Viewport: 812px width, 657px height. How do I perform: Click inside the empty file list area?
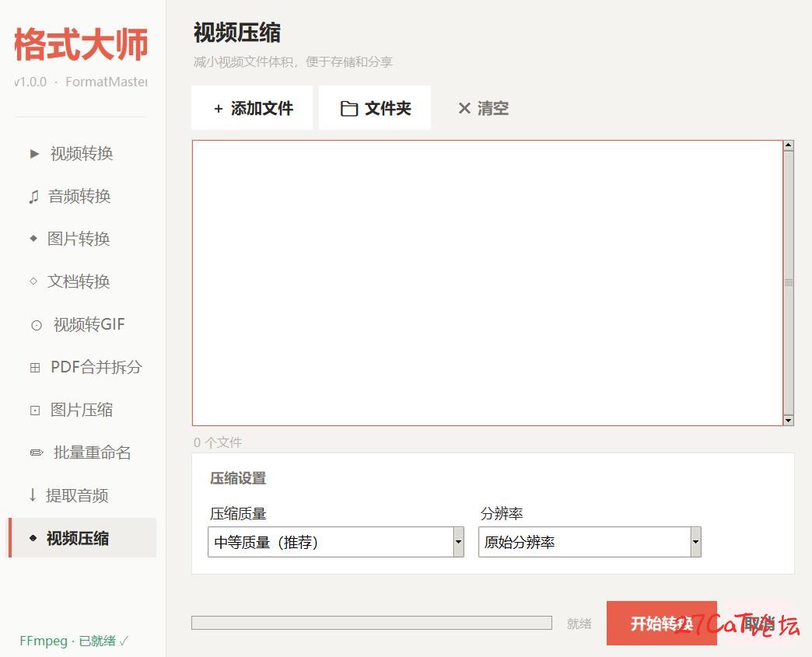tap(488, 283)
